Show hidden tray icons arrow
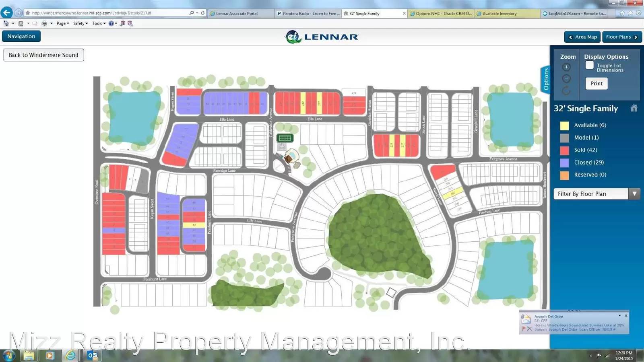The height and width of the screenshot is (362, 644). 591,356
